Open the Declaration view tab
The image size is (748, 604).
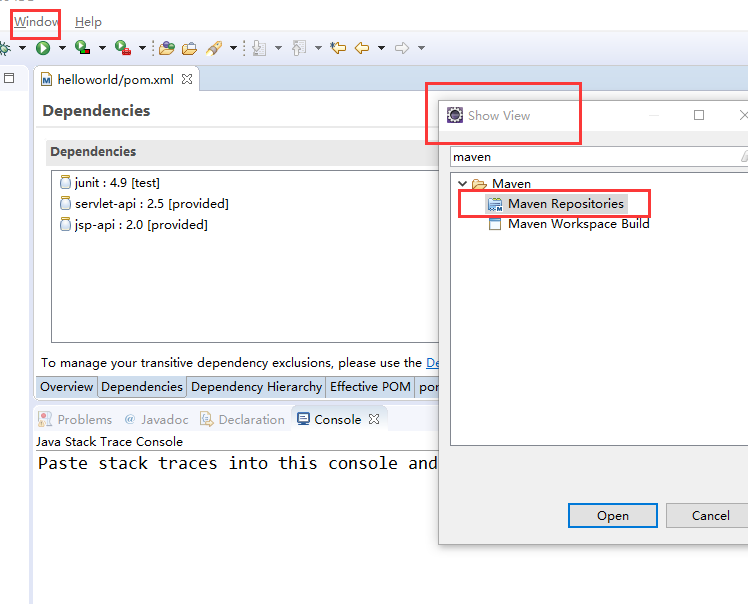point(242,419)
